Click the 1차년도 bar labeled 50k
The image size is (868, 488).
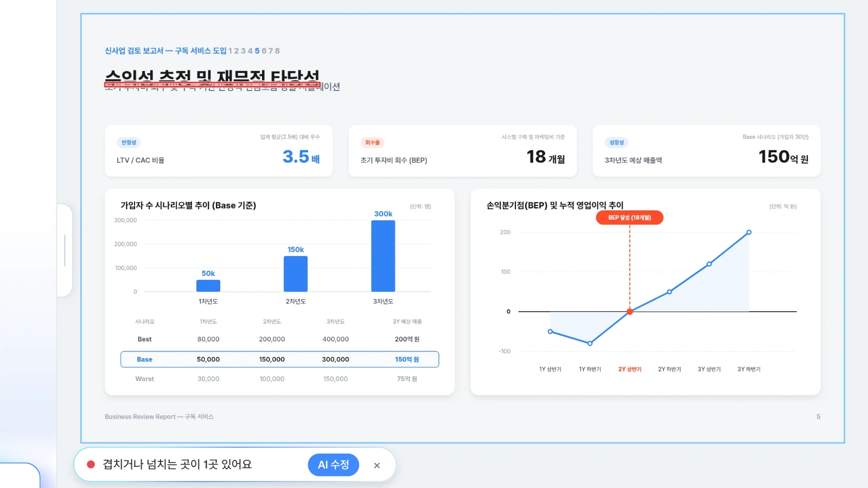(208, 286)
